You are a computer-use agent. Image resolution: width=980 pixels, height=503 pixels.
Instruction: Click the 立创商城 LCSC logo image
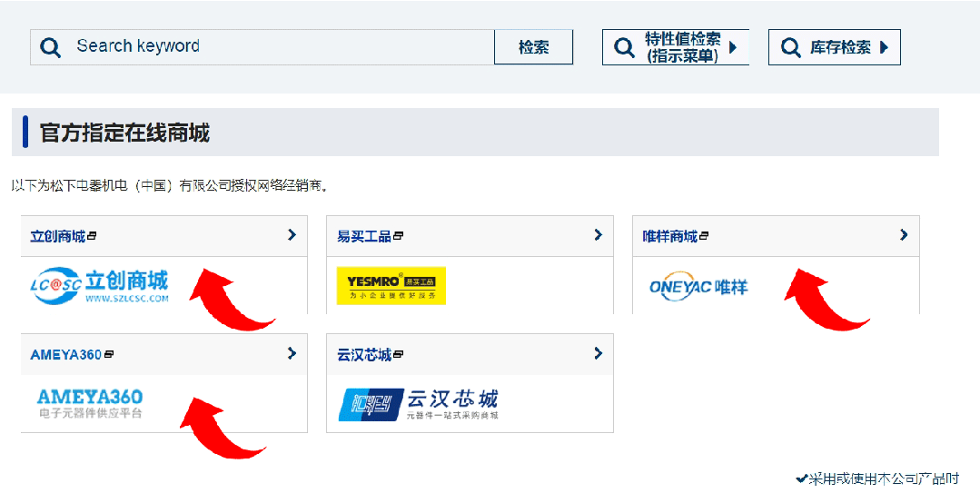tap(99, 285)
